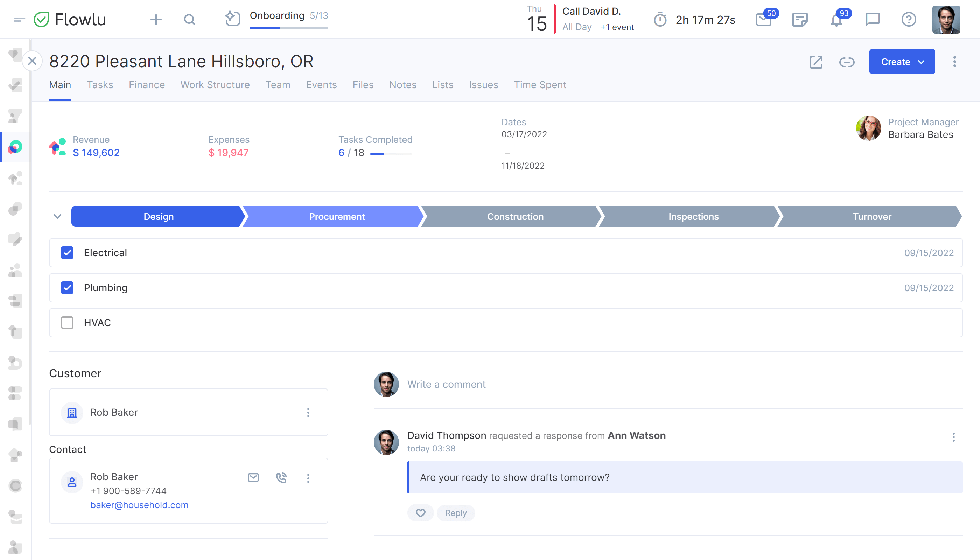Viewport: 980px width, 560px height.
Task: Open the mail inbox with 50 unread
Action: pyautogui.click(x=763, y=20)
